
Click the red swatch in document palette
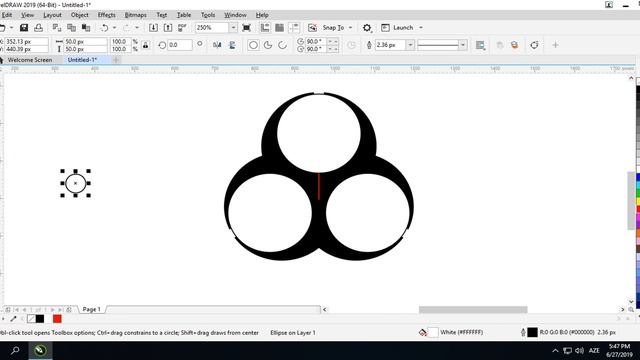click(x=57, y=319)
